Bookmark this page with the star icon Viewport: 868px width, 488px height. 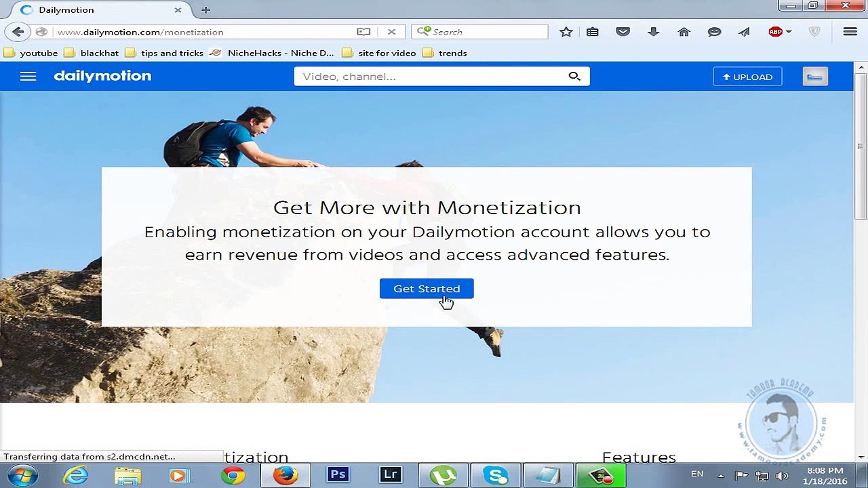pos(566,32)
